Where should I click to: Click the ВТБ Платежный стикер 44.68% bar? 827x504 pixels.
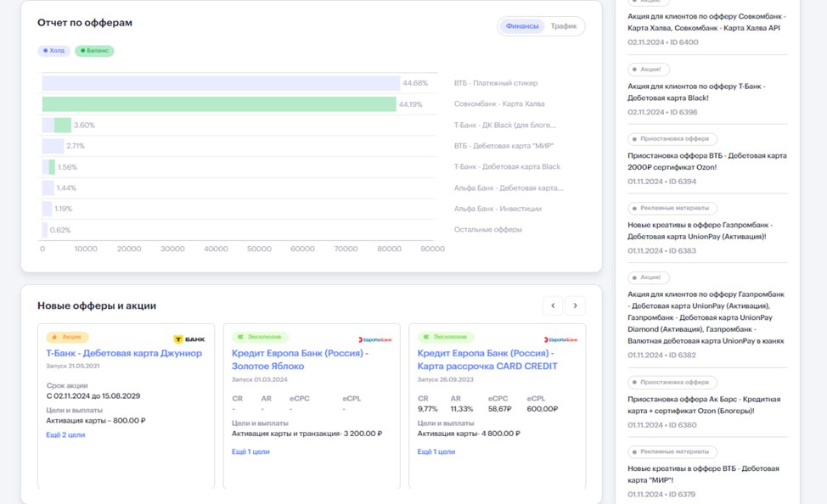pos(221,83)
